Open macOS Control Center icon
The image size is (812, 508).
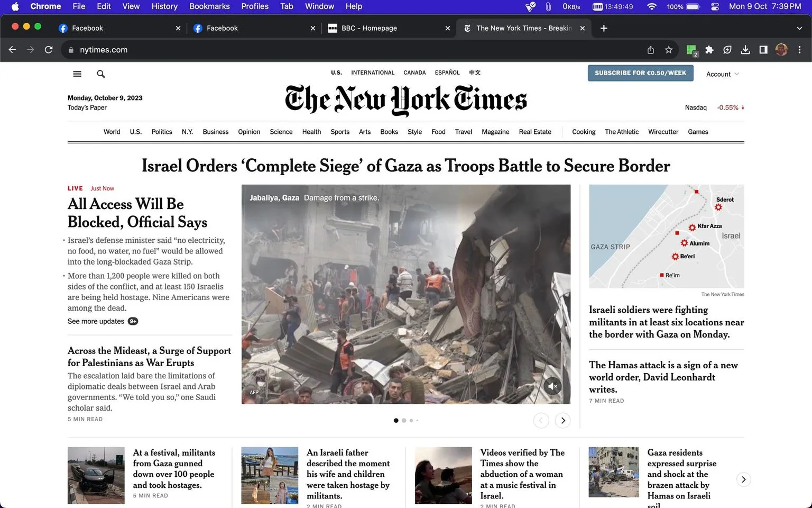click(x=715, y=6)
